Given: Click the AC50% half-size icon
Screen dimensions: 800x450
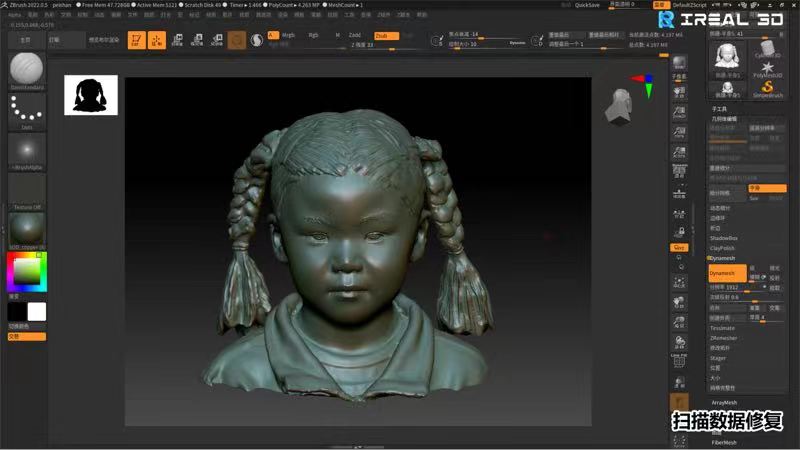Looking at the screenshot, I should coord(679,152).
